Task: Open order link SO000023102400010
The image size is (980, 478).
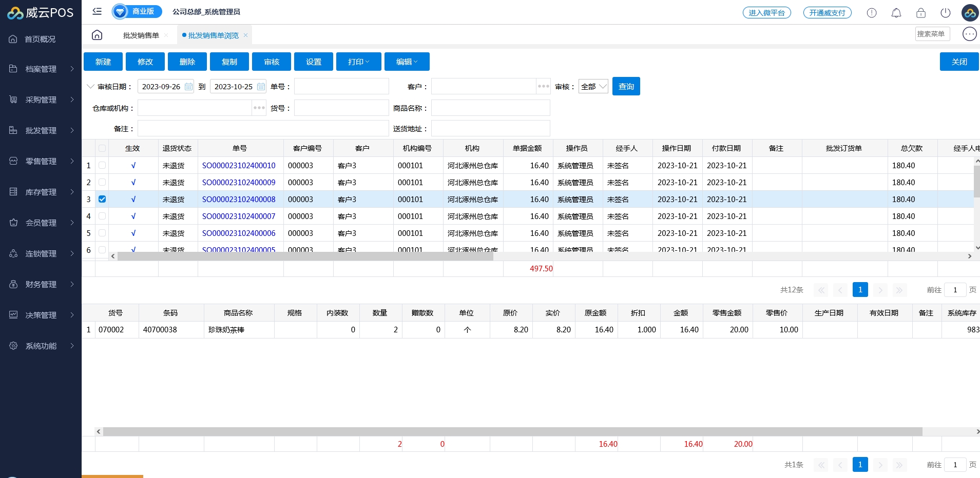Action: pos(239,165)
